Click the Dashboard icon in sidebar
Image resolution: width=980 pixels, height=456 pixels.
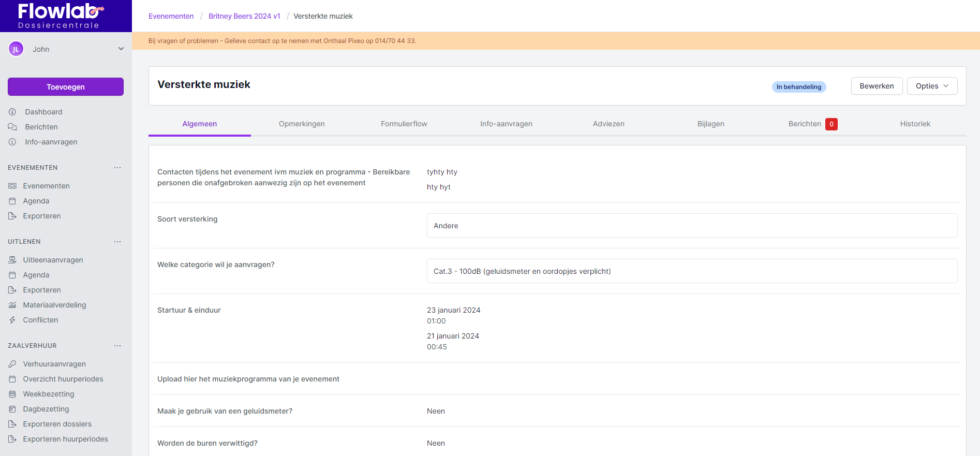pos(12,112)
